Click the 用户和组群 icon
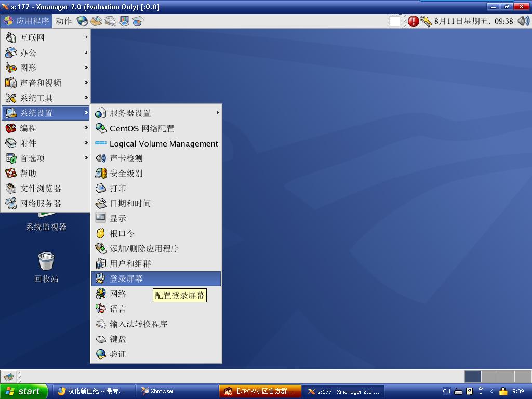This screenshot has width=532, height=399. 100,263
